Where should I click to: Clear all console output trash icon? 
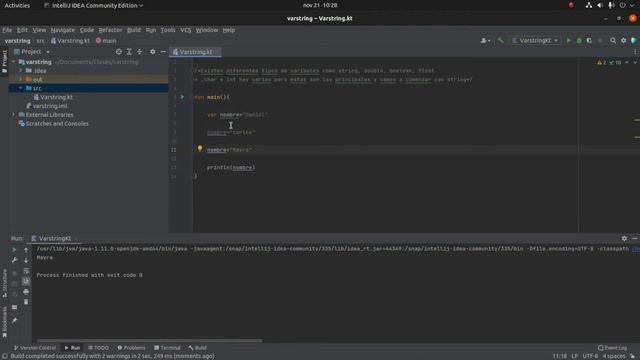tap(26, 302)
